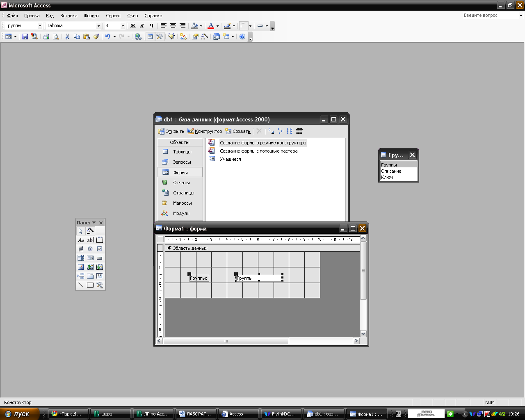This screenshot has height=420, width=525.
Task: Select the Rectangle tool in toolbox
Action: [x=90, y=285]
